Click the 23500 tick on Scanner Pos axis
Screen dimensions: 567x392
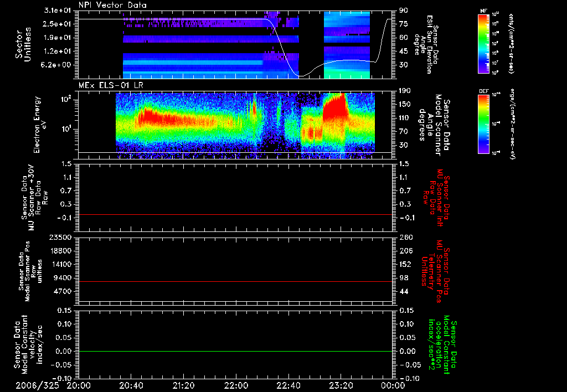(60, 237)
